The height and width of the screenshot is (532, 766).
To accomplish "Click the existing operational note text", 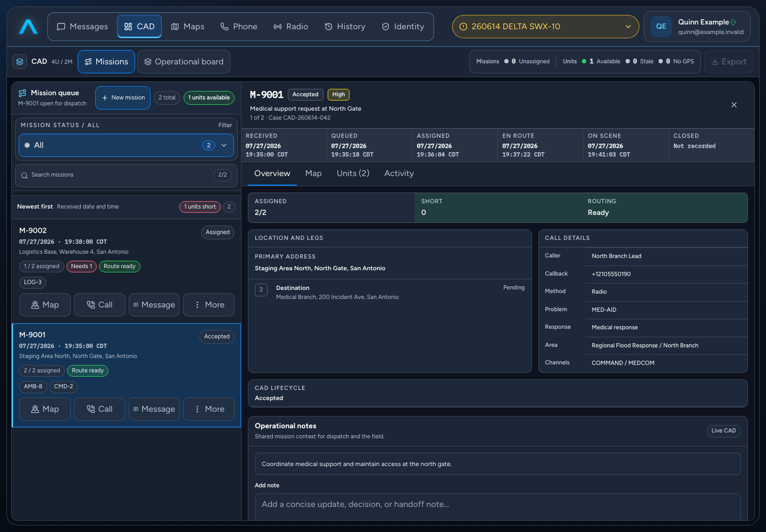I will (357, 464).
